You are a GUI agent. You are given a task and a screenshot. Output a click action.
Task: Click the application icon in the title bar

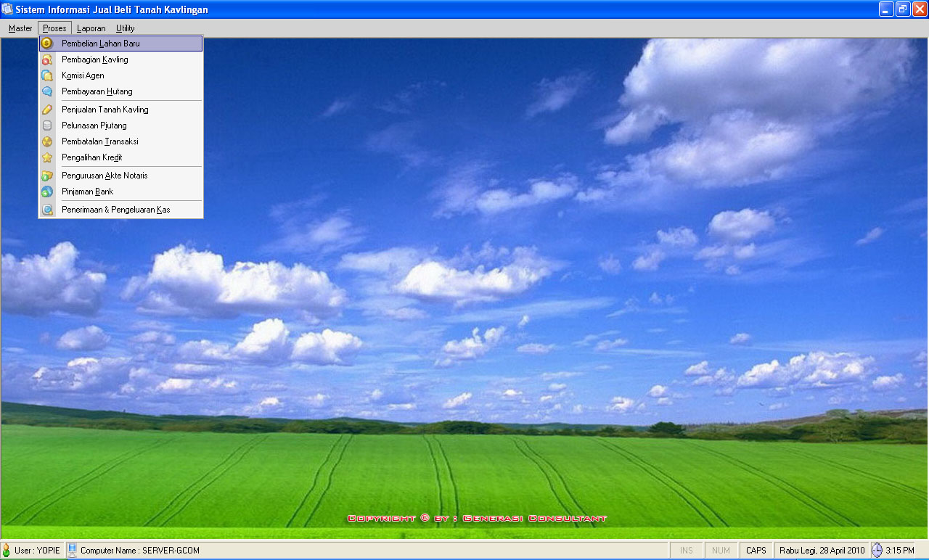click(x=8, y=9)
